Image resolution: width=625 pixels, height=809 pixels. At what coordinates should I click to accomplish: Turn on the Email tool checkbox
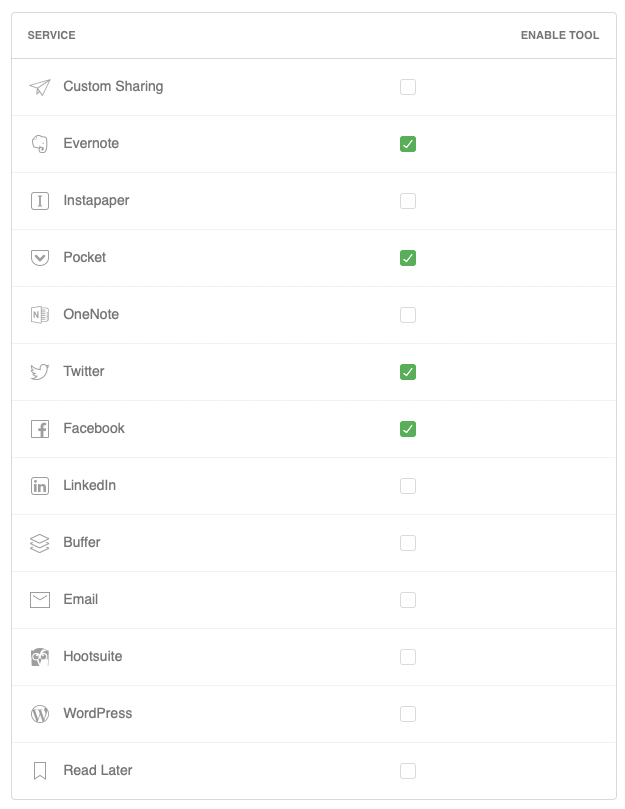tap(408, 600)
